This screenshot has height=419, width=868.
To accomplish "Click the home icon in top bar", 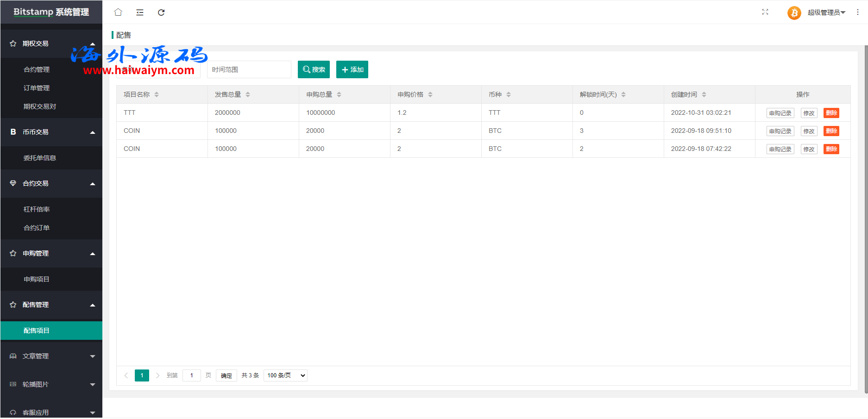I will [x=118, y=13].
